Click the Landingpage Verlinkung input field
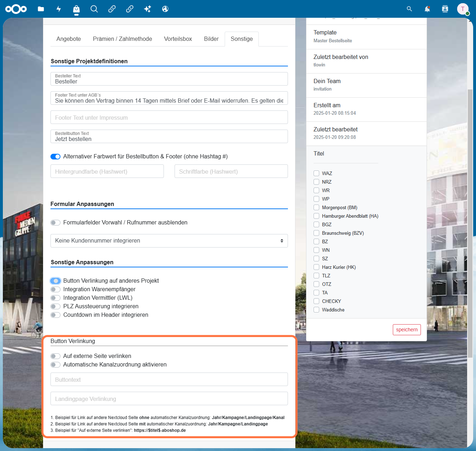This screenshot has height=451, width=476. (169, 398)
